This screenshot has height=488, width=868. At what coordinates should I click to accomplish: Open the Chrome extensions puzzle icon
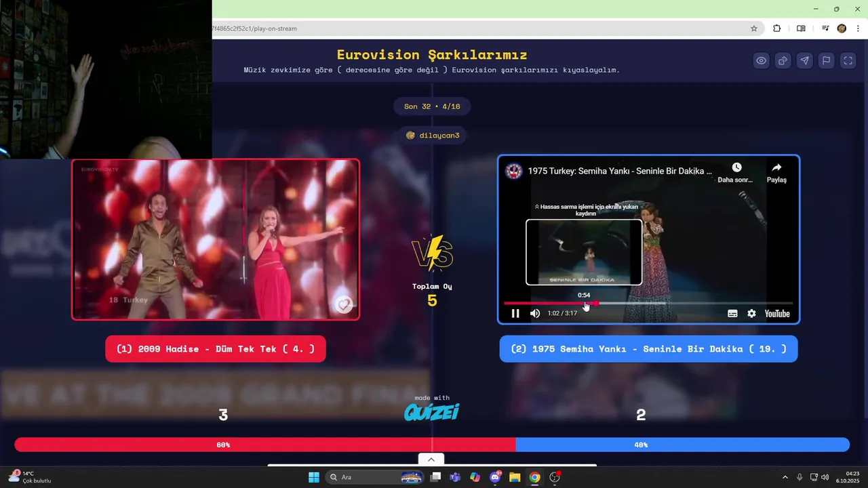click(777, 28)
